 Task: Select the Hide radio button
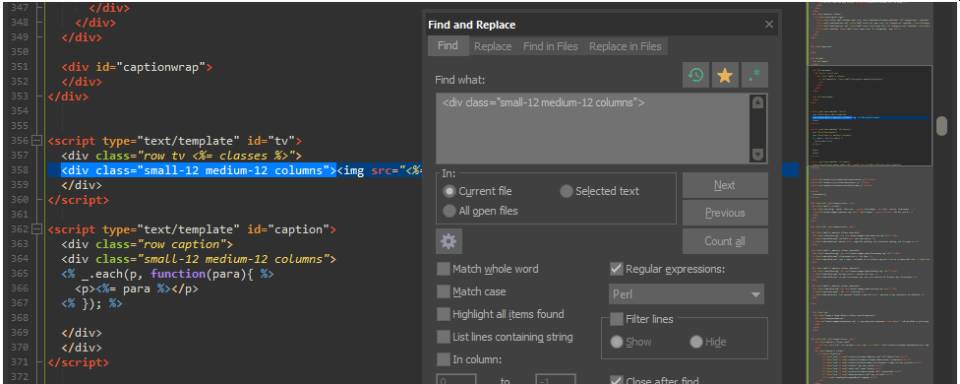point(696,342)
